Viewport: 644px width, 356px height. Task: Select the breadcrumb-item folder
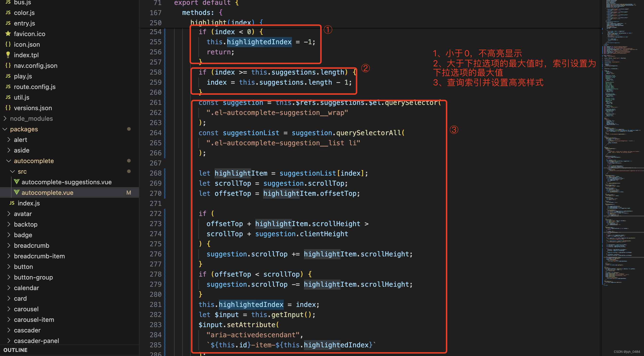(39, 256)
